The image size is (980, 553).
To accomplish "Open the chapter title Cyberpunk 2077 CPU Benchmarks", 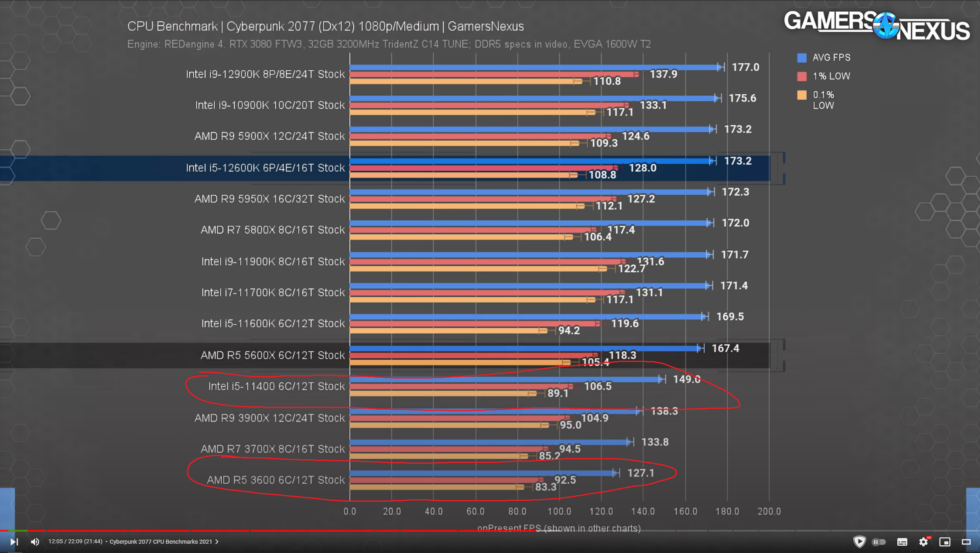I will 161,542.
